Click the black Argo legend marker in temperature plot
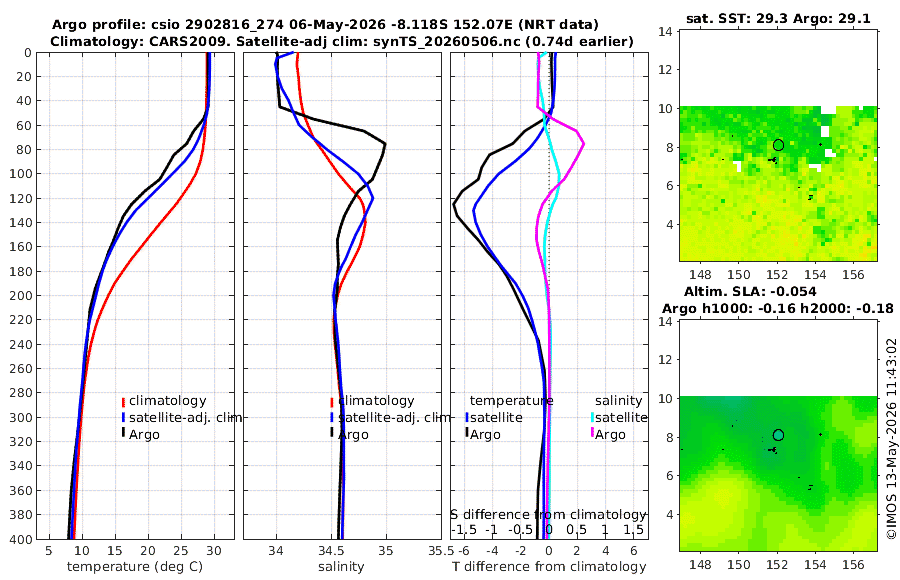 click(x=123, y=433)
